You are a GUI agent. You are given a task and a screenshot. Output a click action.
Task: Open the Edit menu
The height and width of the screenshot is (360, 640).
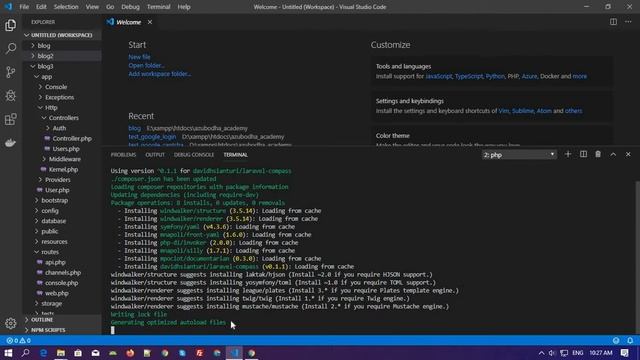[41, 7]
